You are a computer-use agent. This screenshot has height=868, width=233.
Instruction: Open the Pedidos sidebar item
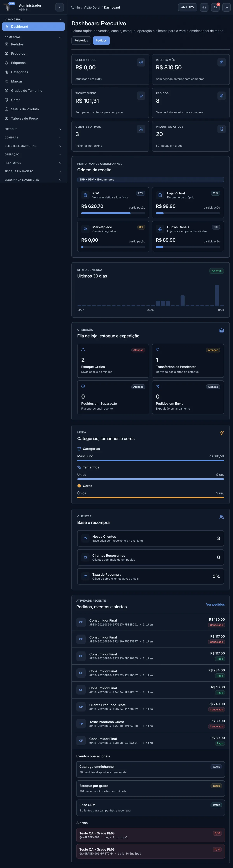click(33, 44)
